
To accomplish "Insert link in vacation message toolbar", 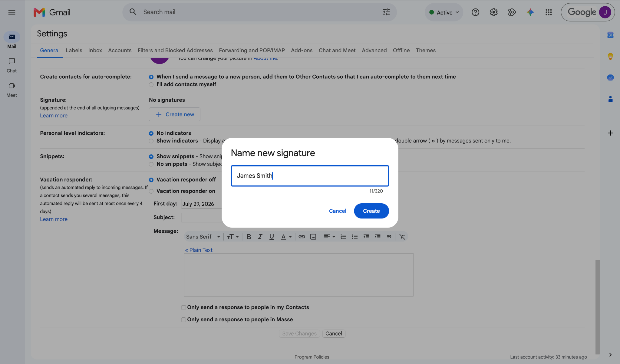I will coord(302,237).
